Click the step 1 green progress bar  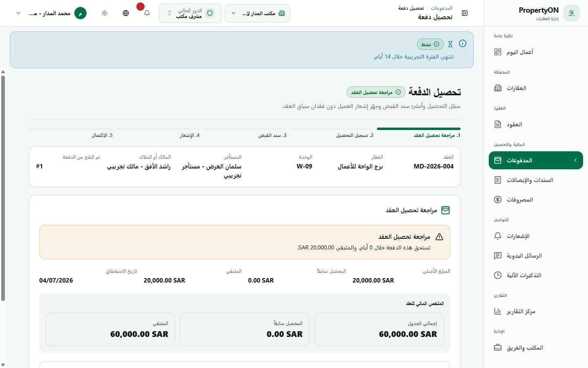point(419,129)
